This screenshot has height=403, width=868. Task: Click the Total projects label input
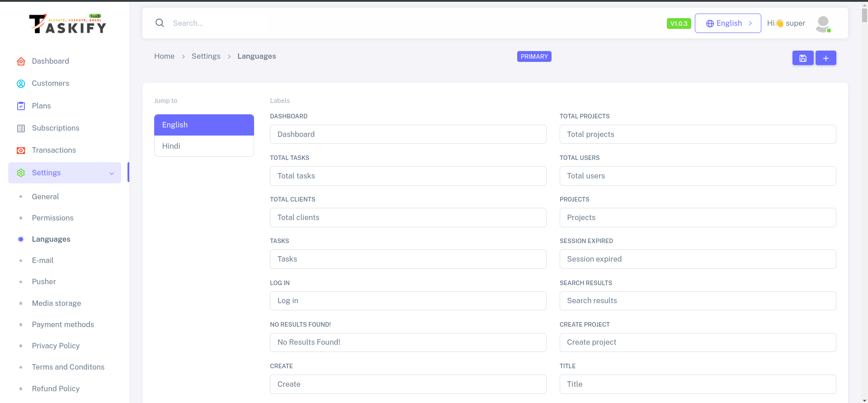pos(697,134)
